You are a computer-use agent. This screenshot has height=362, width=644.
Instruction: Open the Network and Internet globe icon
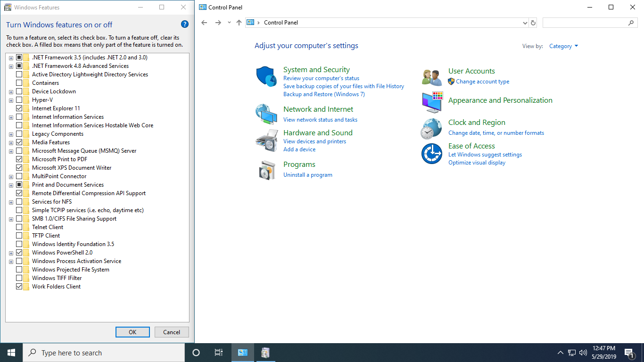pyautogui.click(x=266, y=114)
